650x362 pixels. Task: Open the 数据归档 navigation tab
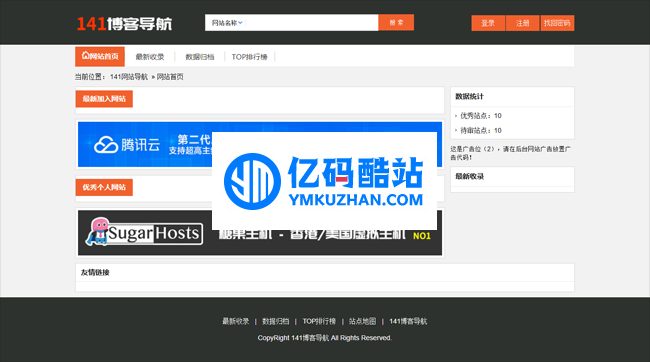pyautogui.click(x=199, y=57)
